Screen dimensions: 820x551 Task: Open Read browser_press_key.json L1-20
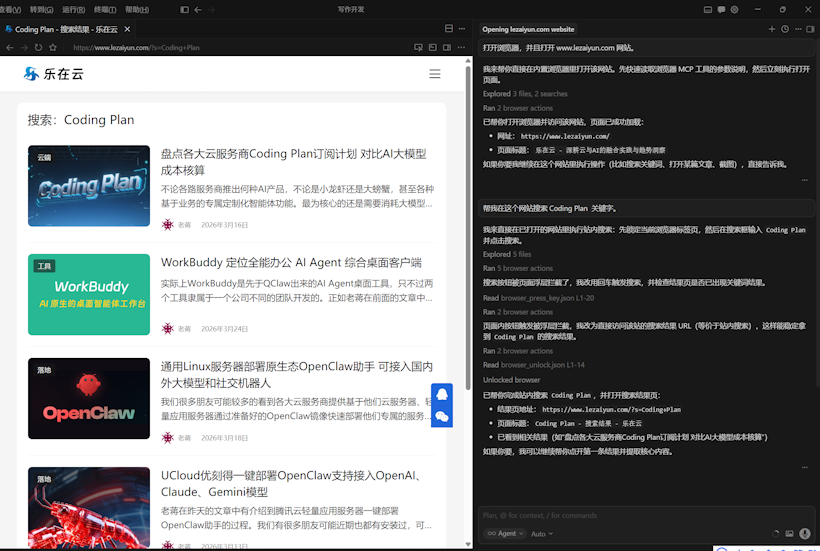point(538,298)
